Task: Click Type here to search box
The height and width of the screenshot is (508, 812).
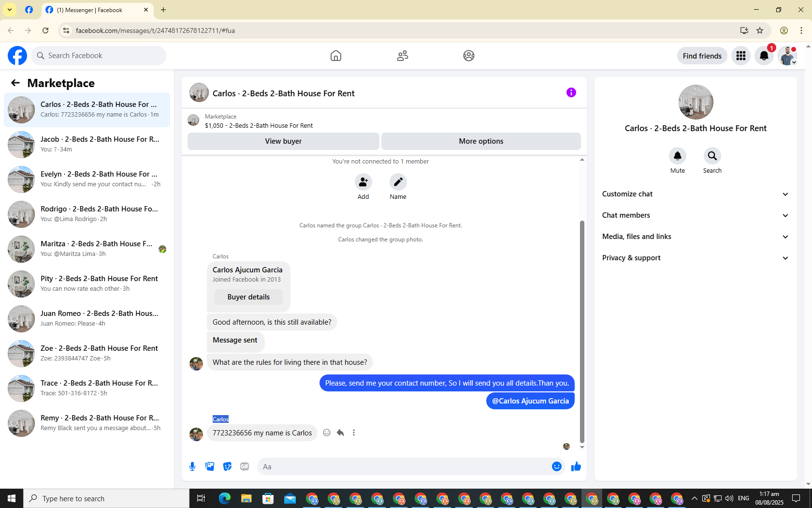Action: (106, 498)
